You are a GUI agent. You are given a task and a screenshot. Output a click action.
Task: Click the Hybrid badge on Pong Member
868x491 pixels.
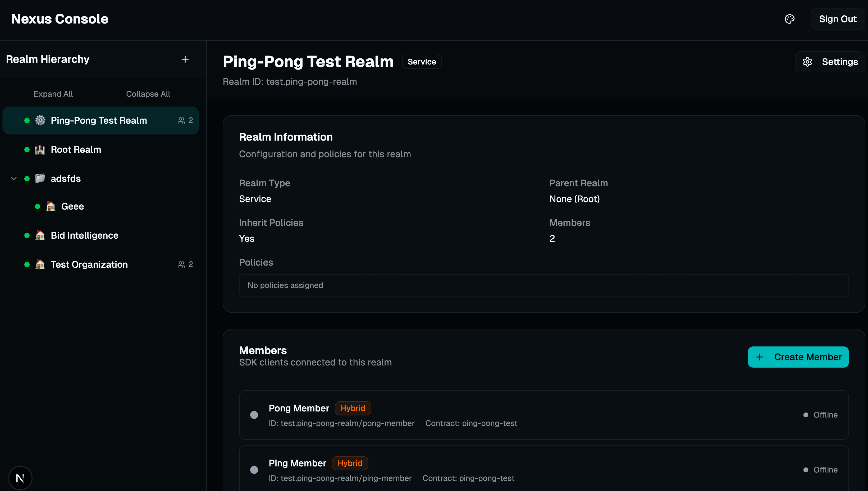tap(353, 408)
